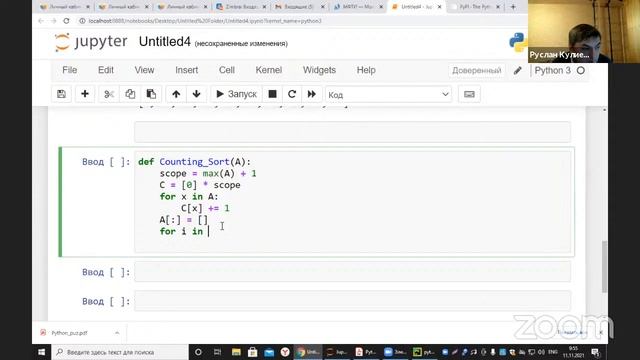This screenshot has width=640, height=360.
Task: Click the Jupyter logo
Action: tap(91, 42)
